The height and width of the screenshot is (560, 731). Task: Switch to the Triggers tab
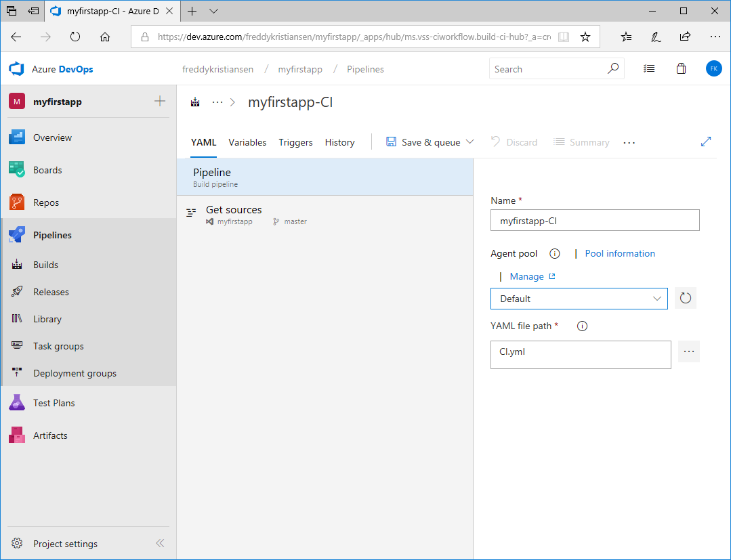(295, 142)
